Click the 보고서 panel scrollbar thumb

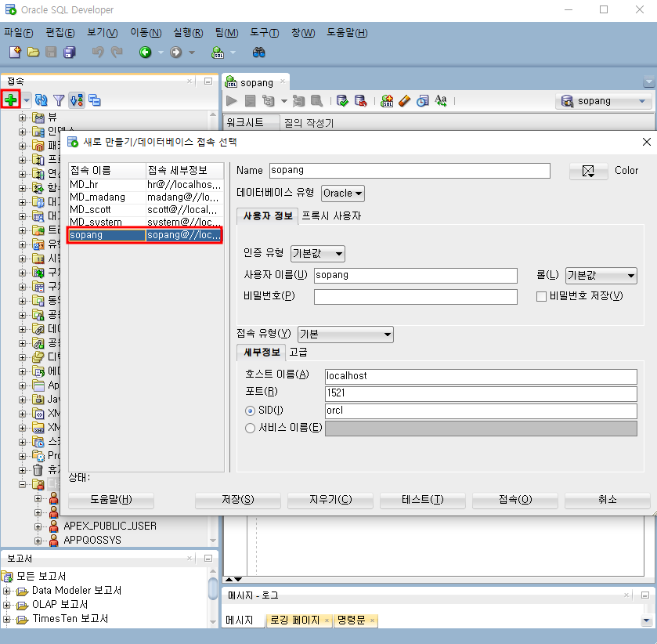(x=213, y=589)
